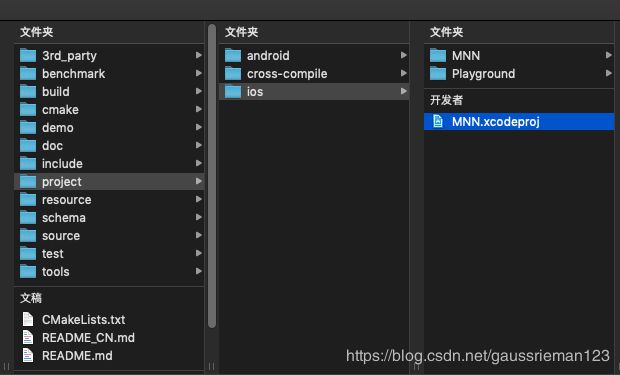Viewport: 620px width, 375px height.
Task: Expand the Playground folder arrow
Action: (609, 73)
